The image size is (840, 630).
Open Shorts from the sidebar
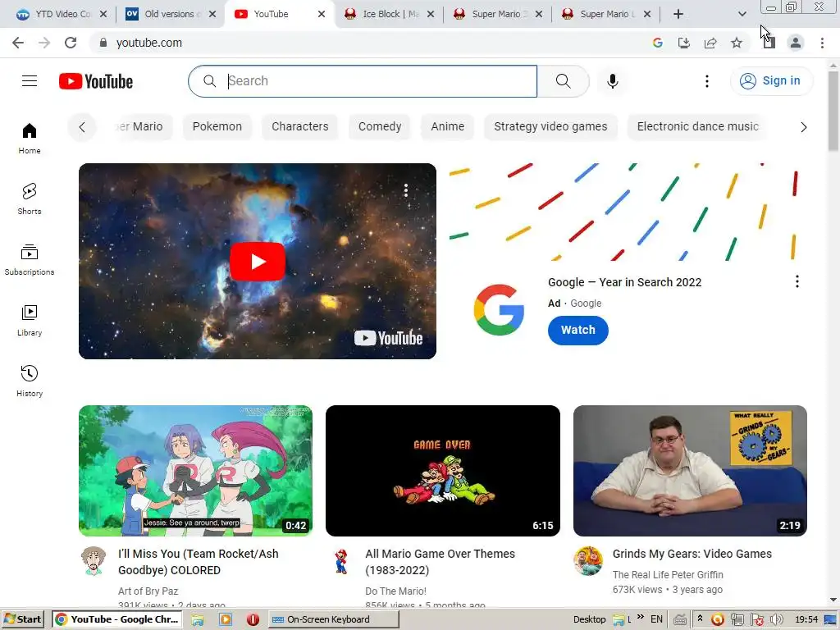[x=30, y=199]
